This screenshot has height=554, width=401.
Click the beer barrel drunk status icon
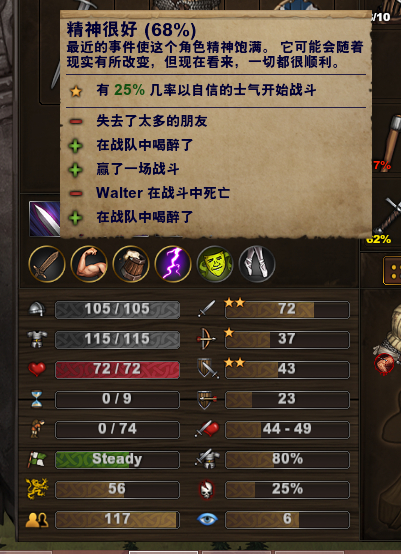coord(131,264)
